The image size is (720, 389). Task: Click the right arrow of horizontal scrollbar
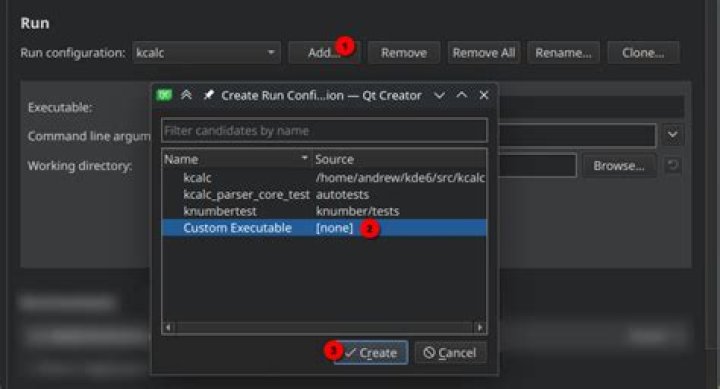480,327
